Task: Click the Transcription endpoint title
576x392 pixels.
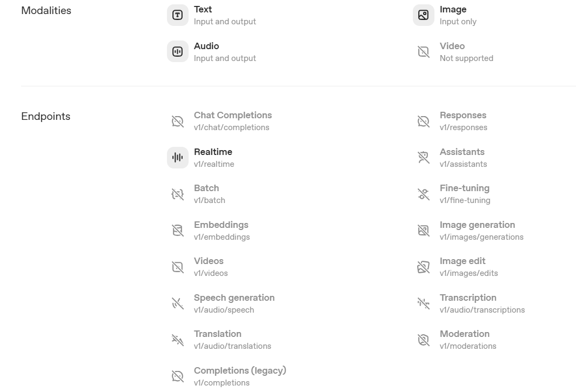Action: [x=467, y=298]
